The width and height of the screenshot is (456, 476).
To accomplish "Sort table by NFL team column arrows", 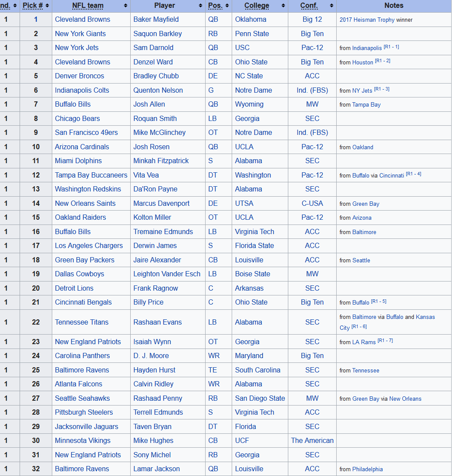I will pos(125,6).
